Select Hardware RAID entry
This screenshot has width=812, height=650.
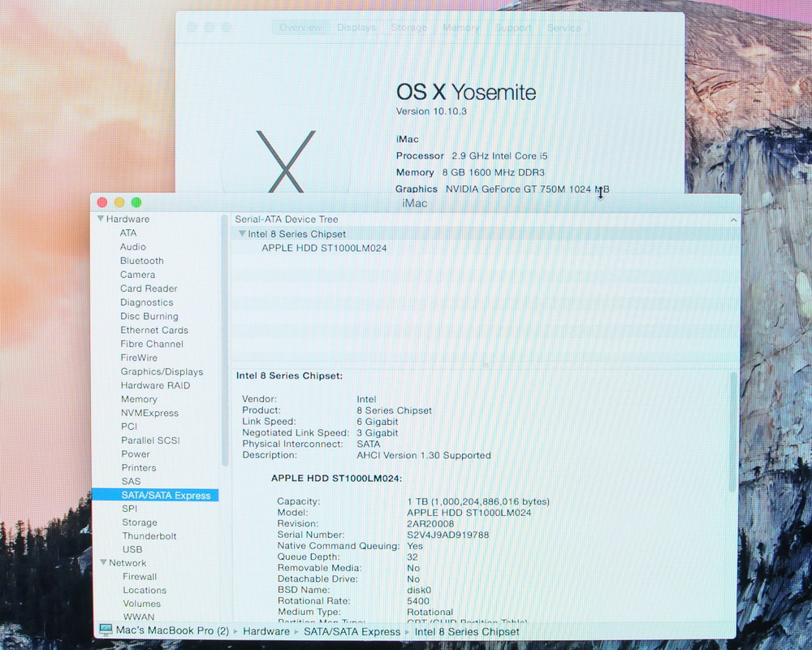pos(155,385)
